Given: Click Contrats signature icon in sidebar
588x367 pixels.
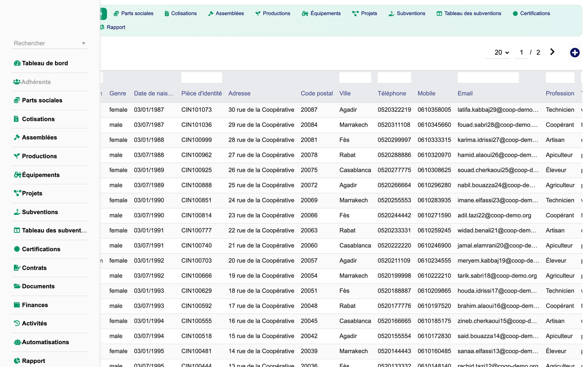Looking at the screenshot, I should tap(17, 268).
